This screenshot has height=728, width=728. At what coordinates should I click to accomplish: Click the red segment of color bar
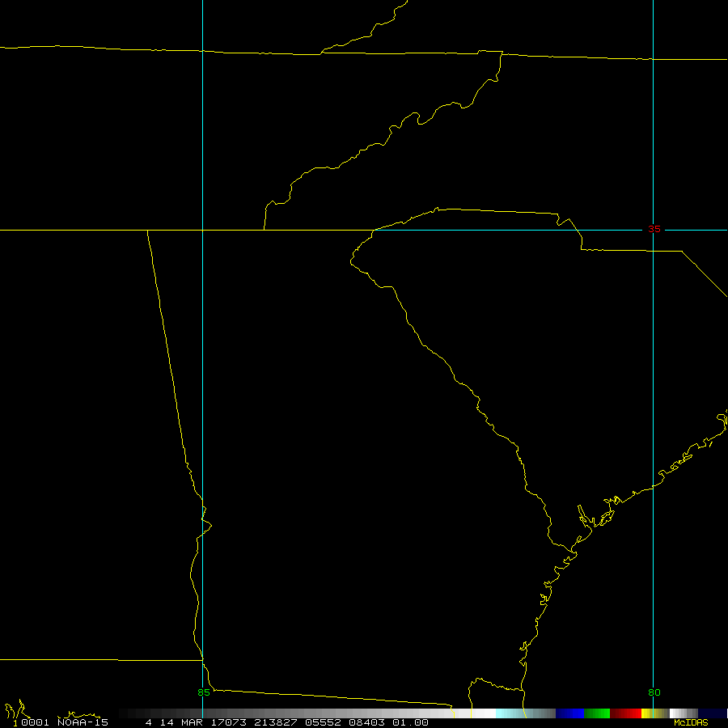(625, 713)
